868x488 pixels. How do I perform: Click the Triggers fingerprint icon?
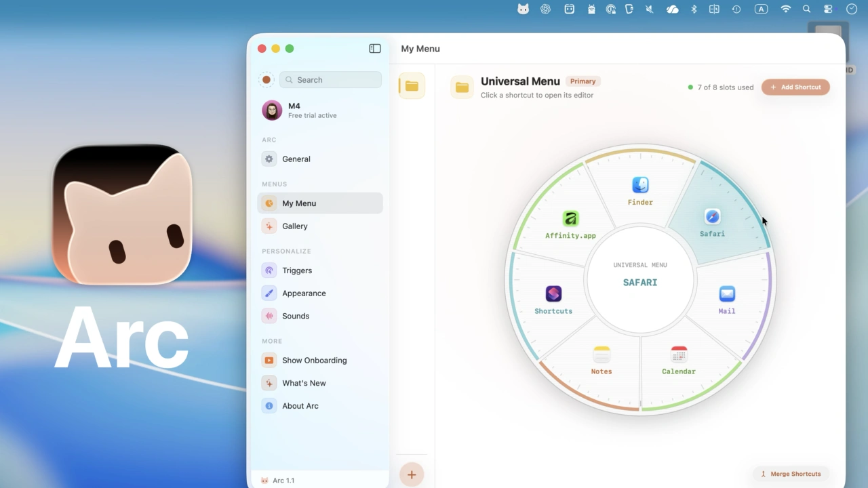[x=269, y=270]
